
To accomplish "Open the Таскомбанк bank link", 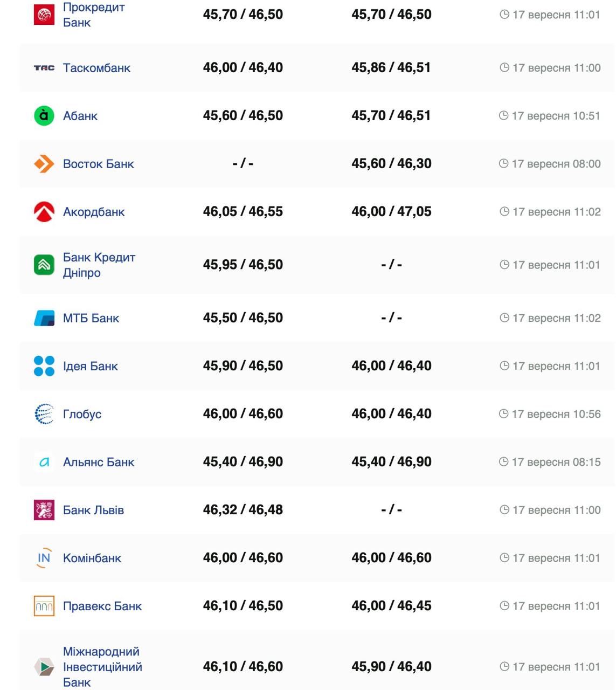I will point(96,68).
